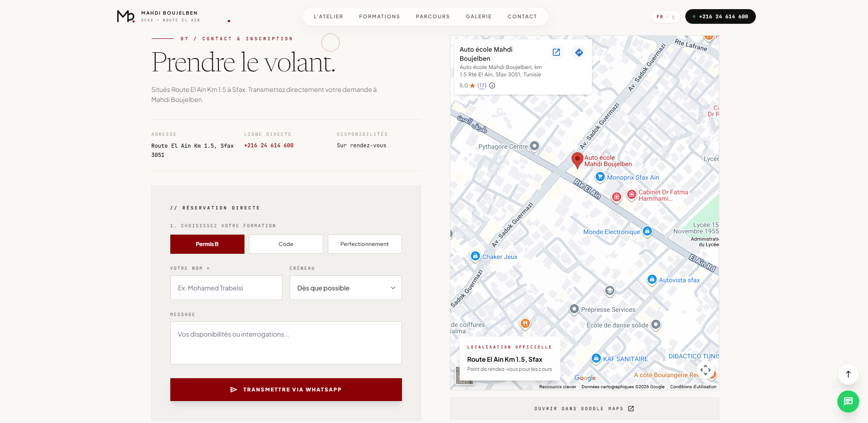Go to the GALERIE section
This screenshot has height=423, width=868.
pos(479,16)
